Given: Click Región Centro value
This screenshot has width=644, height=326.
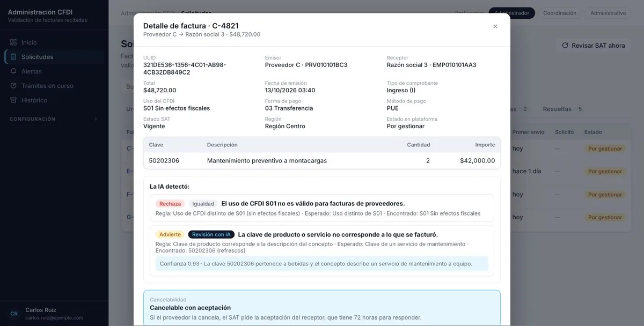Looking at the screenshot, I should click(x=285, y=127).
